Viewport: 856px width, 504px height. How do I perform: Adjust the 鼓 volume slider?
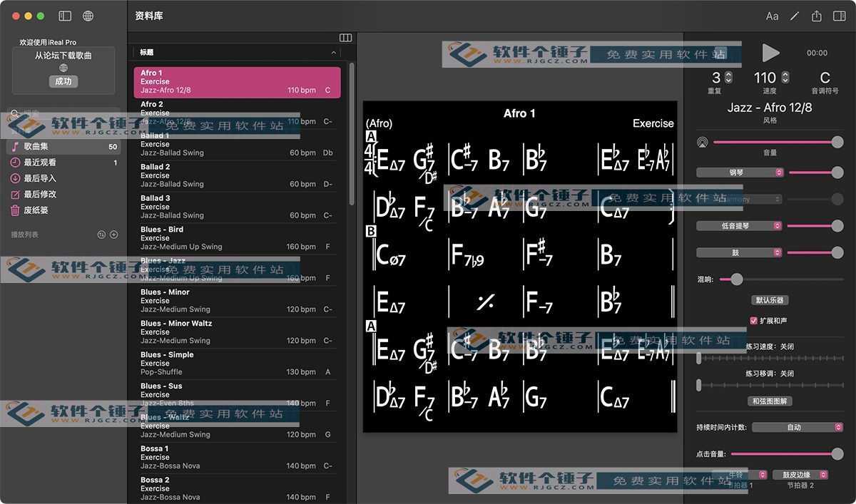click(x=816, y=252)
